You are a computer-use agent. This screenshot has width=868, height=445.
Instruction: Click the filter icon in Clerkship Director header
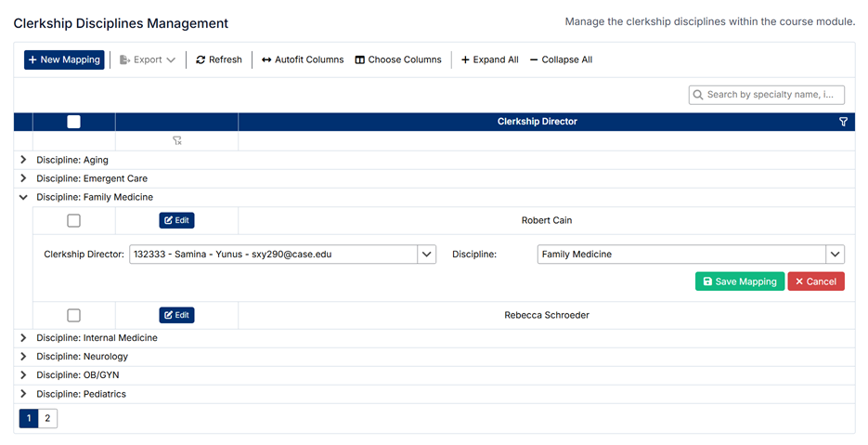[x=843, y=122]
